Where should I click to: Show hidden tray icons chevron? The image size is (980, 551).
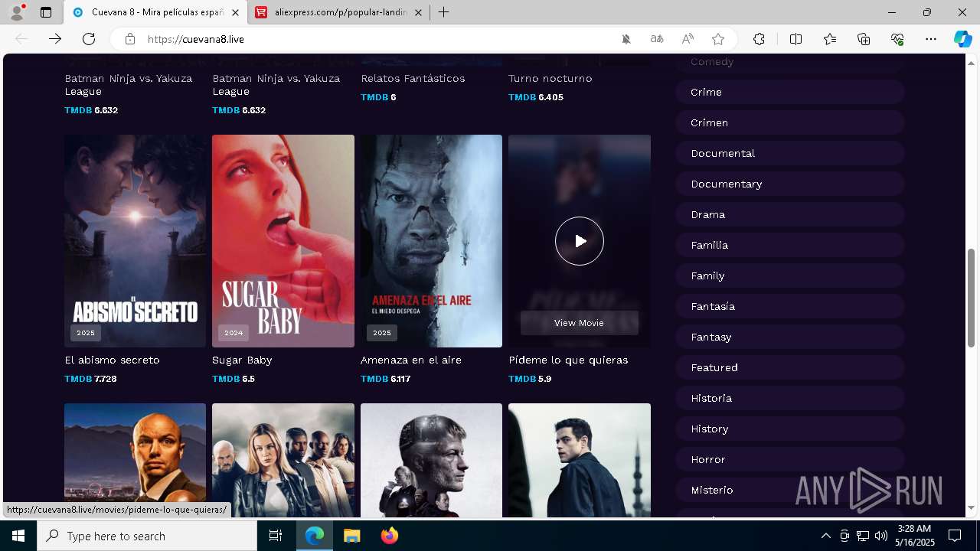[x=825, y=536]
